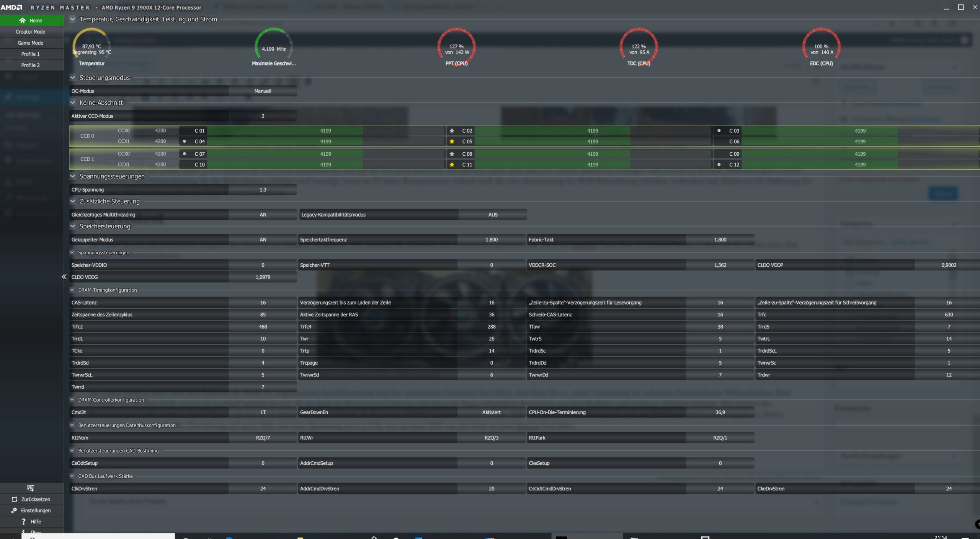Collapse the DRAM-Timingkonfiguration subsection

pyautogui.click(x=72, y=290)
